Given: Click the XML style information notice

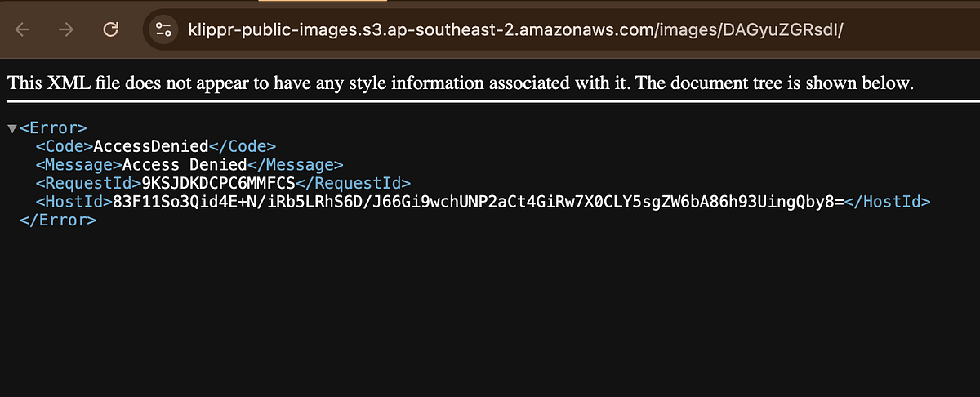Looking at the screenshot, I should click(x=459, y=83).
